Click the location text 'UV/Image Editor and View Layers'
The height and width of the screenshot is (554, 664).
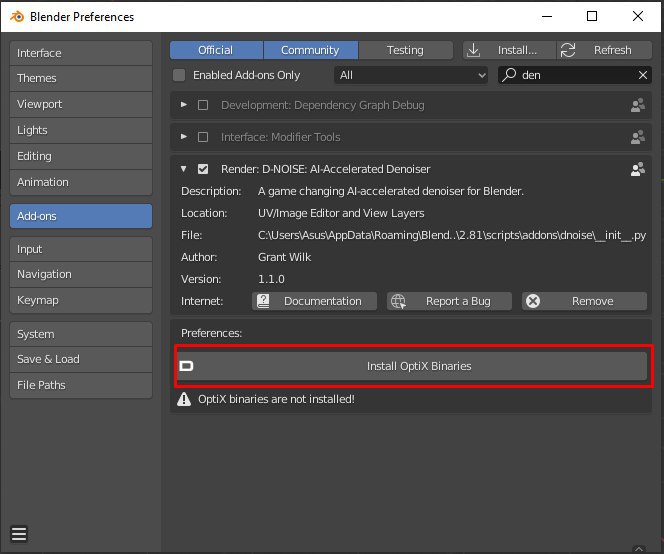click(x=341, y=213)
